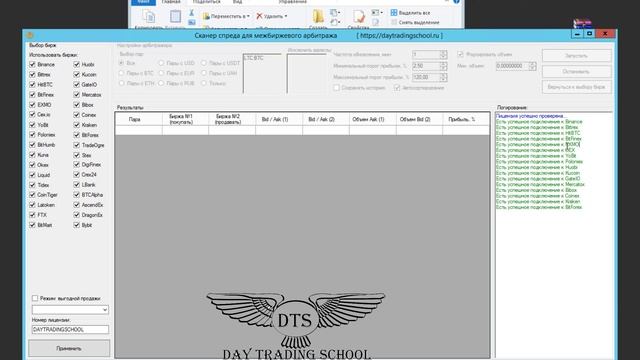Screen dimensions: 640x360
Task: Click the Запустить button
Action: tap(576, 56)
